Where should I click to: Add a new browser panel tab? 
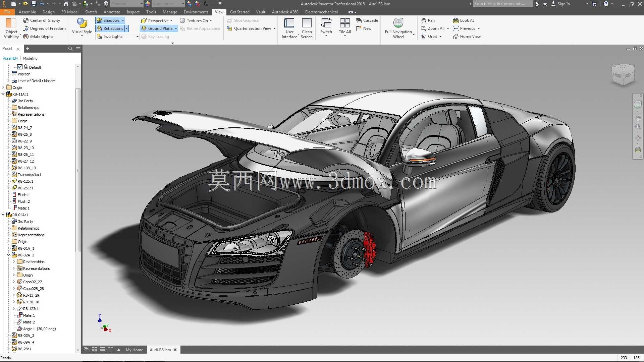click(28, 49)
